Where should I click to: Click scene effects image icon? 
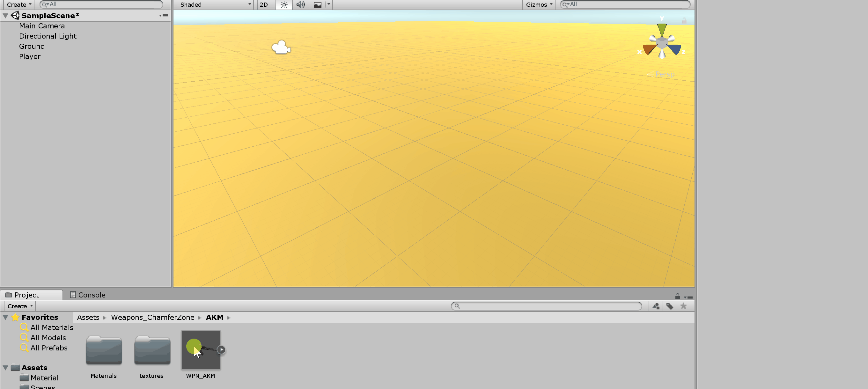[317, 5]
